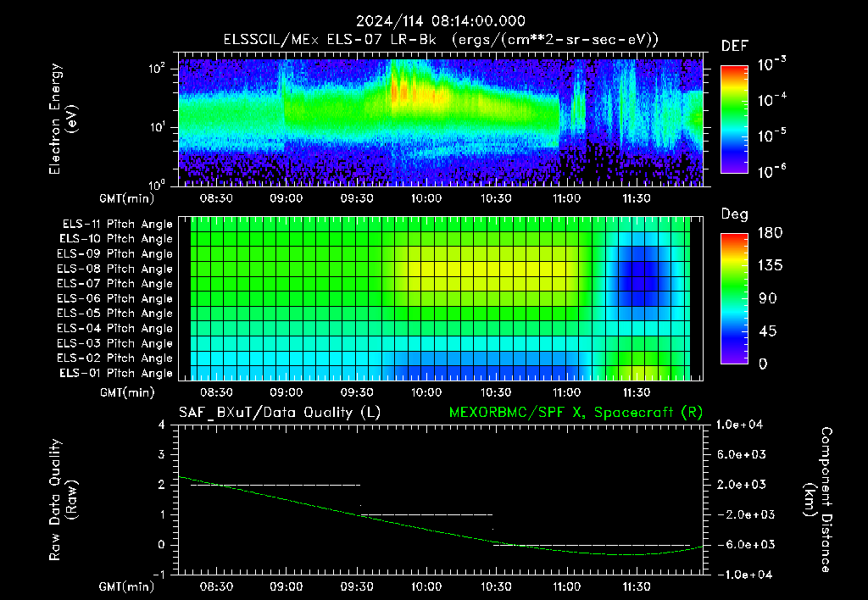
Task: Click the DEF label above color bar
Action: pyautogui.click(x=735, y=47)
